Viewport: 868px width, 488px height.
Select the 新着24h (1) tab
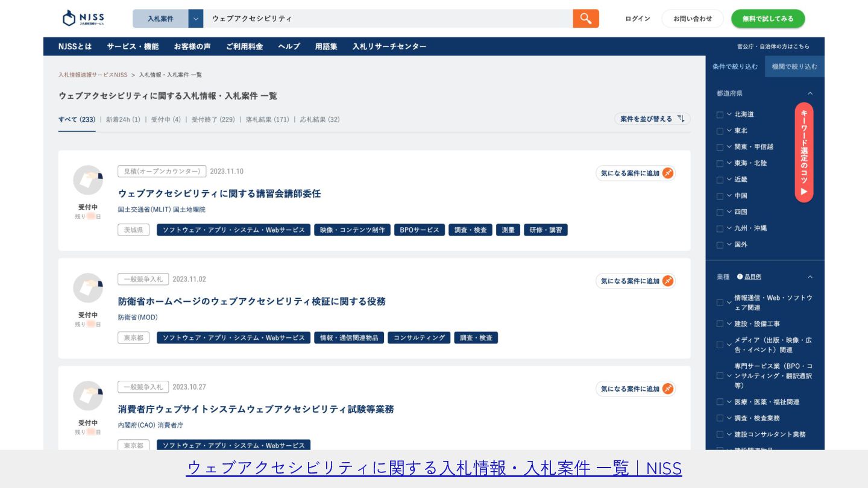coord(123,119)
